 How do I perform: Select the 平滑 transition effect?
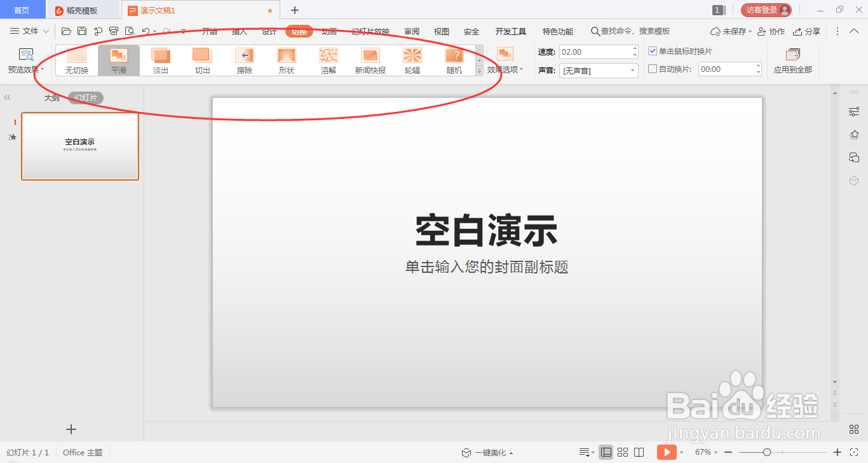119,61
